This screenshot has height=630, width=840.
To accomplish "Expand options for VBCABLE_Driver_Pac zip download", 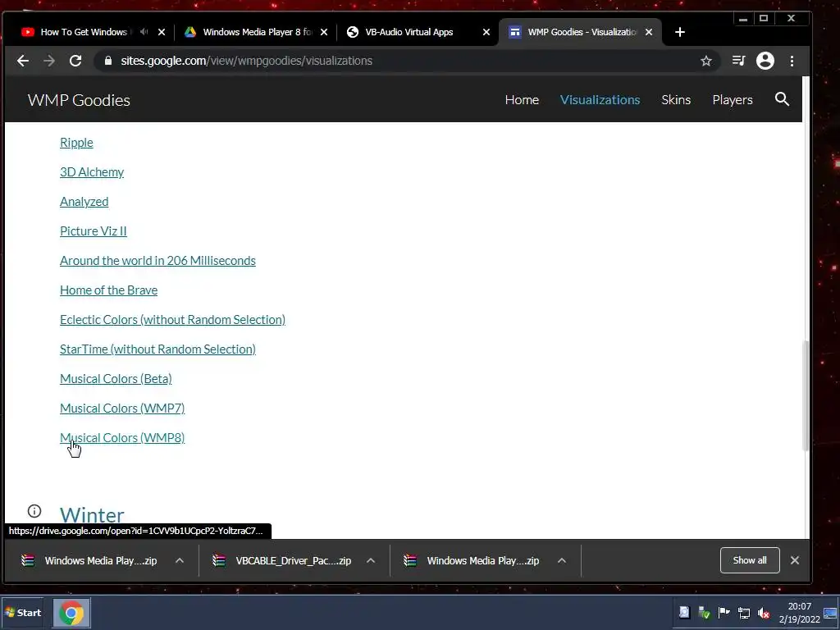I will [x=371, y=560].
